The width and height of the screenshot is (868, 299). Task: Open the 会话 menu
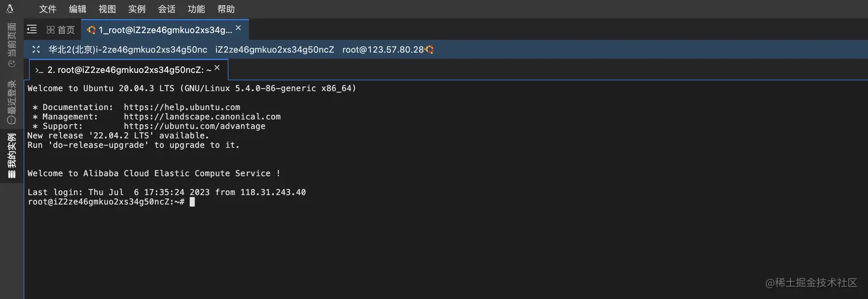(x=166, y=9)
